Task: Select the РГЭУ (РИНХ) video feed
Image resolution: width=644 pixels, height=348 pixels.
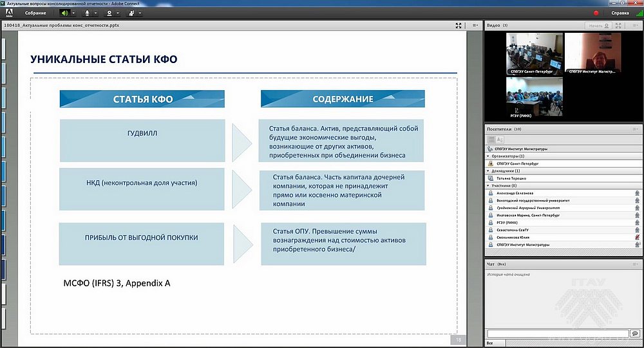Action: click(x=534, y=98)
